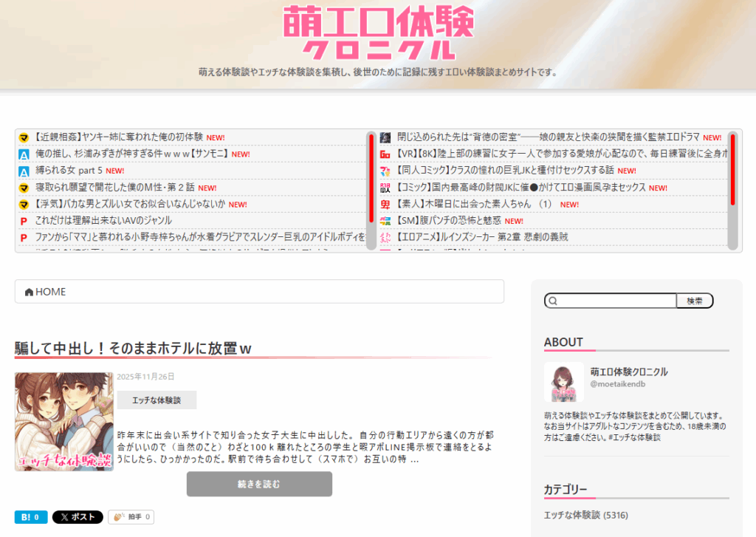Click the blue A icon beside 縛られる女 part 5
This screenshot has width=756, height=537.
pos(22,170)
